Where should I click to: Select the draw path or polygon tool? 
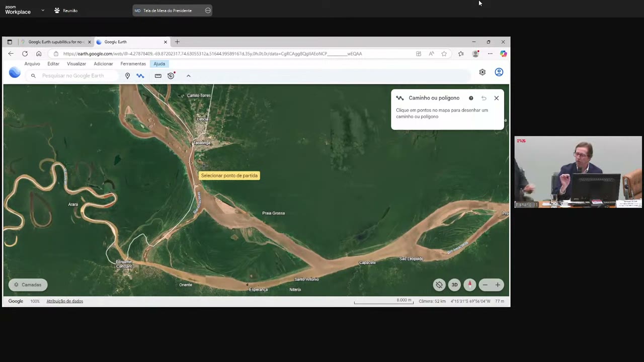click(140, 76)
